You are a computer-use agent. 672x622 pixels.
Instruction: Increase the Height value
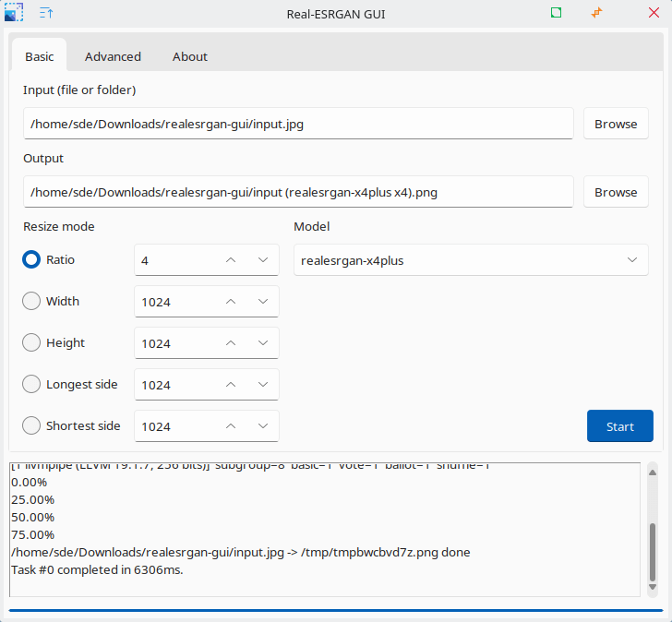pyautogui.click(x=231, y=343)
